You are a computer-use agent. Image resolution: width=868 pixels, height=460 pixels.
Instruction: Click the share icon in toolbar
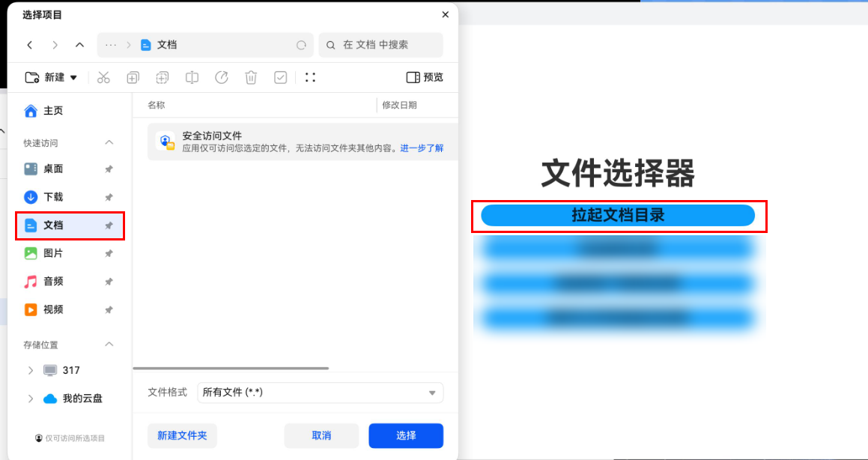click(222, 77)
